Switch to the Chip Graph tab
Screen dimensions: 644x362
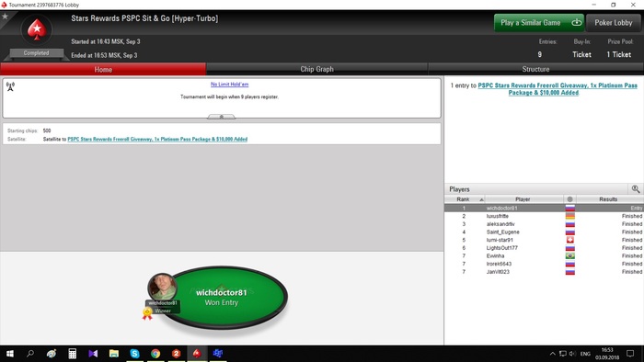(x=316, y=69)
